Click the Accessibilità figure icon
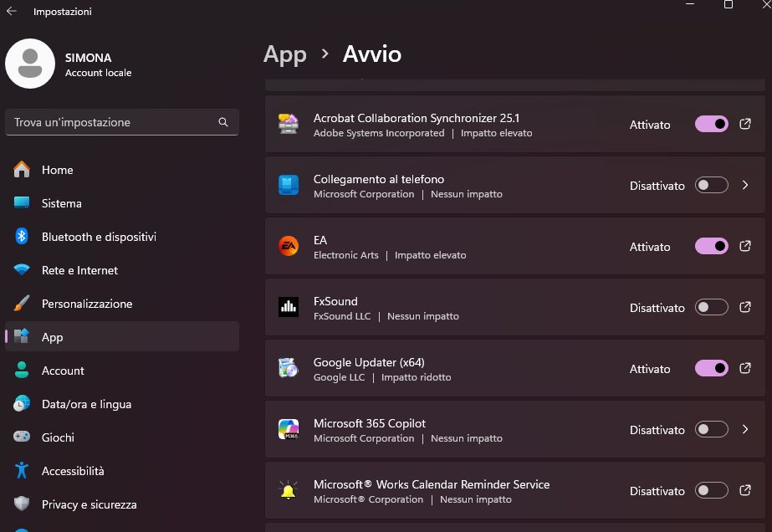 tap(22, 470)
